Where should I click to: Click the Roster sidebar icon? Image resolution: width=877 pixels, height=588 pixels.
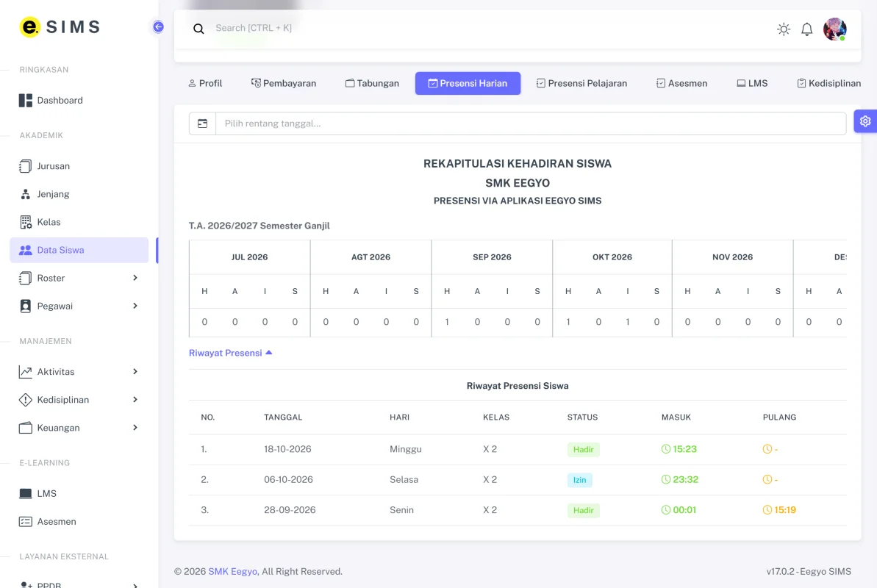tap(26, 278)
